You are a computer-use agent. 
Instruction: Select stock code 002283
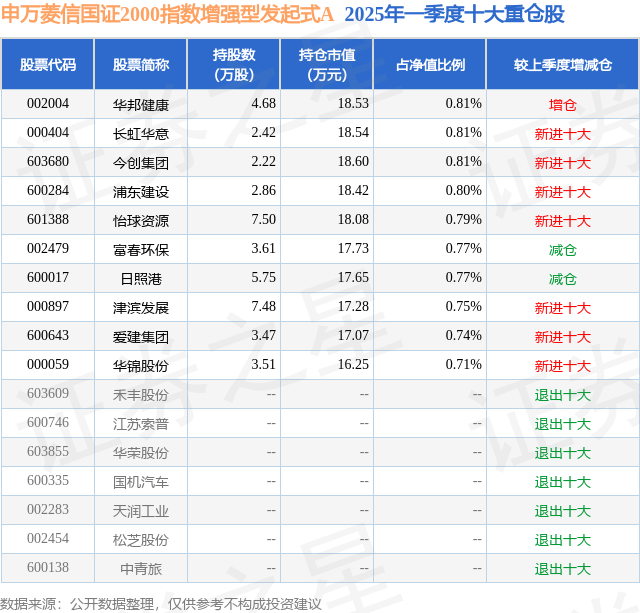(x=48, y=509)
